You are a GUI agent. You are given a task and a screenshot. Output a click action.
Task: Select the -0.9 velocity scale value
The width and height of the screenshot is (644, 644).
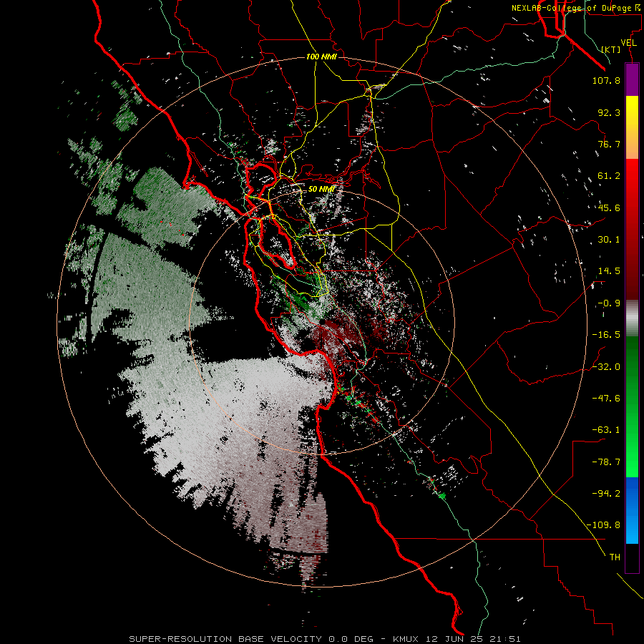click(609, 303)
